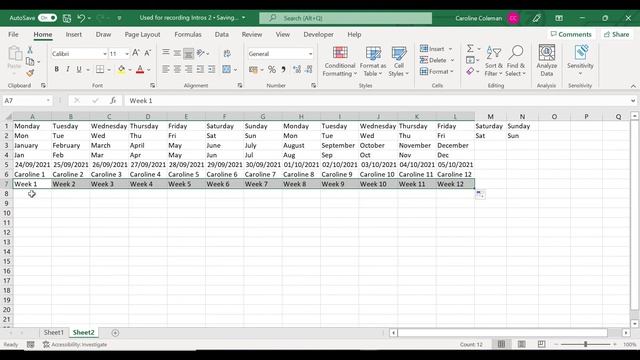
Task: Open Conditional Formatting menu
Action: click(340, 61)
